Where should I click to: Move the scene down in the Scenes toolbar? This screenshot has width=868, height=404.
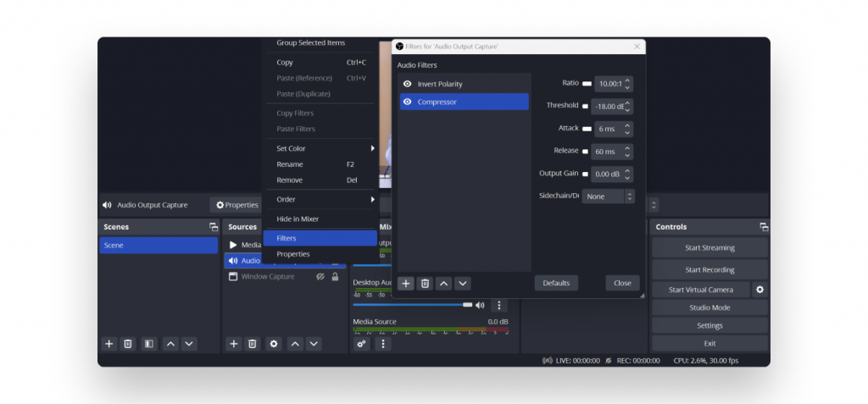(189, 344)
